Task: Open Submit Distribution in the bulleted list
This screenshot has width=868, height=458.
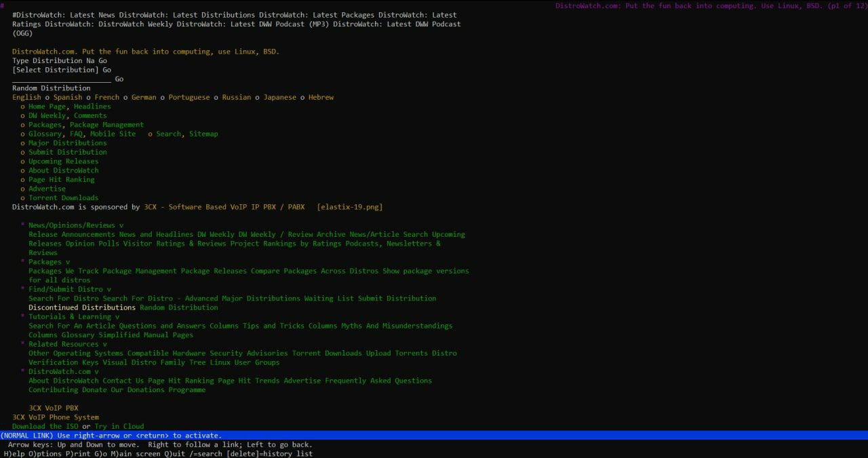Action: 68,152
